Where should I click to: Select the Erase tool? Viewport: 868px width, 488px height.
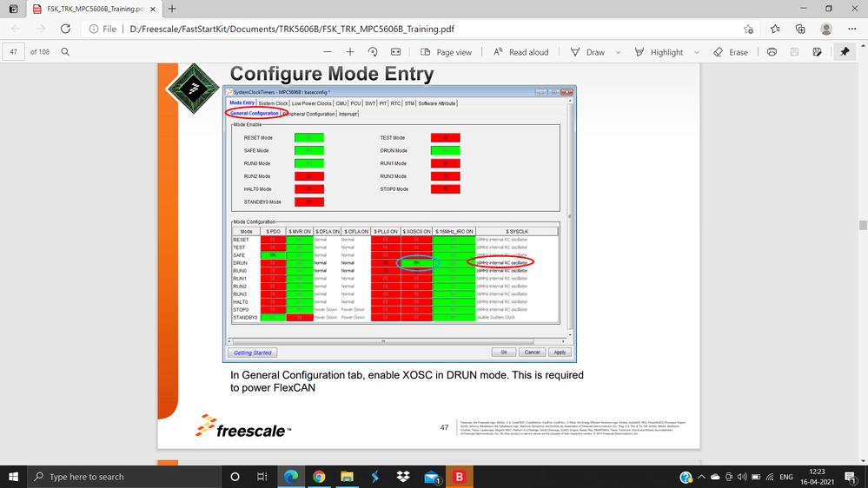tap(731, 52)
